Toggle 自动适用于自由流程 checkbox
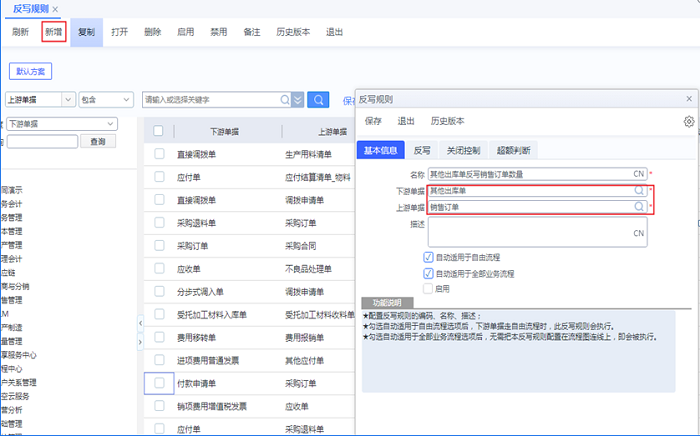This screenshot has width=700, height=436. (x=428, y=257)
